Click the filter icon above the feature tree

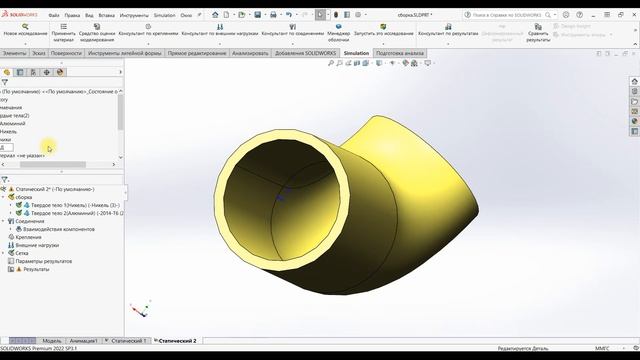(x=4, y=82)
